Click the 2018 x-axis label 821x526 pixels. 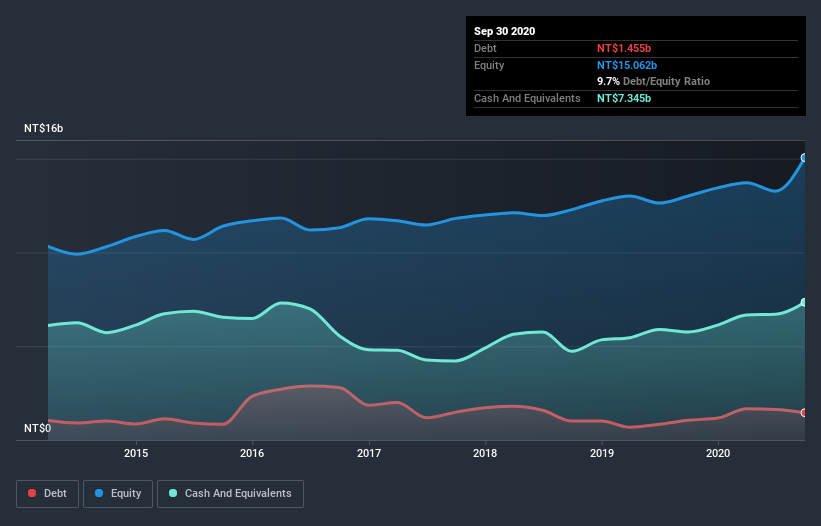[x=485, y=453]
